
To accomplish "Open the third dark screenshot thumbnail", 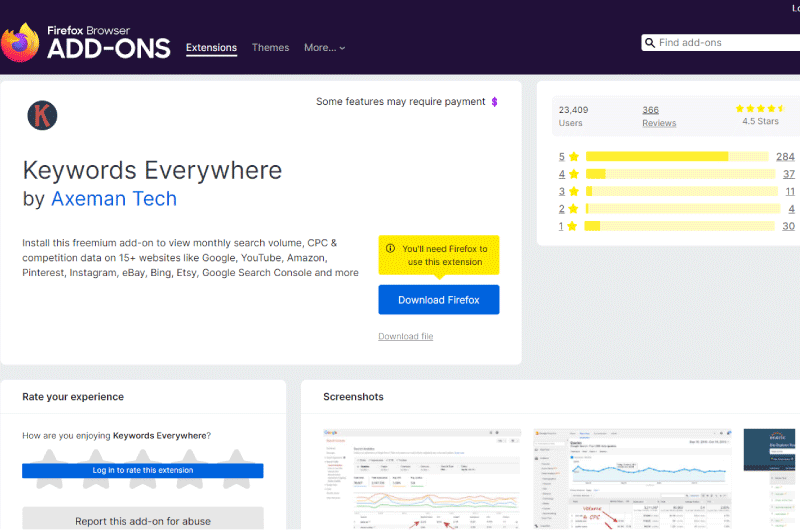I will coord(769,479).
